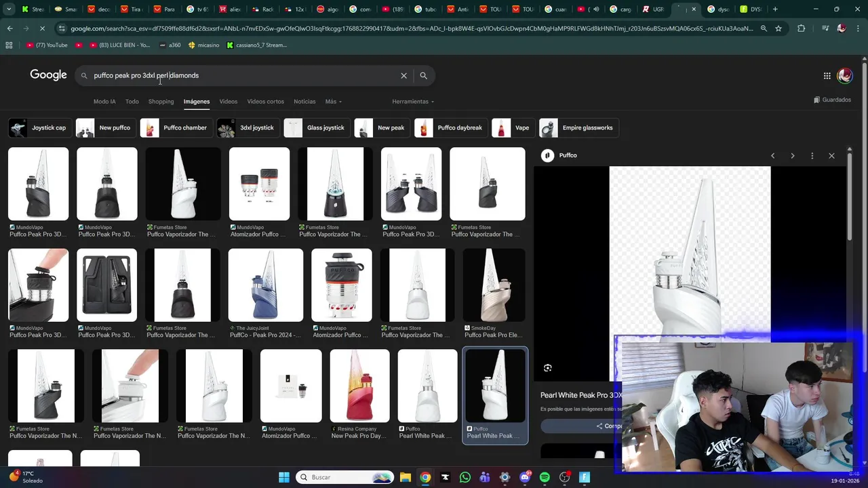868x488 pixels.
Task: Open Microsoft Teams from the taskbar
Action: point(485,477)
